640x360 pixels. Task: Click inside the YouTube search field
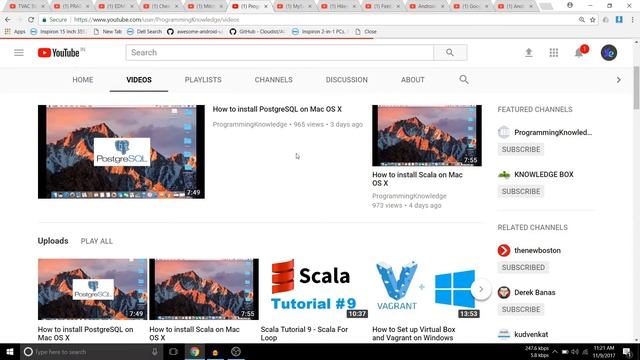(280, 53)
